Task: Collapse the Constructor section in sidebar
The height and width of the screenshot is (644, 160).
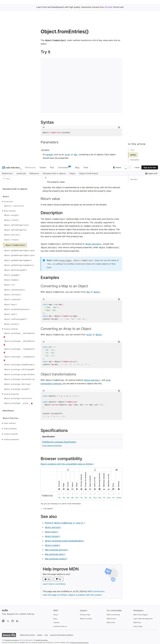Action: point(8,201)
